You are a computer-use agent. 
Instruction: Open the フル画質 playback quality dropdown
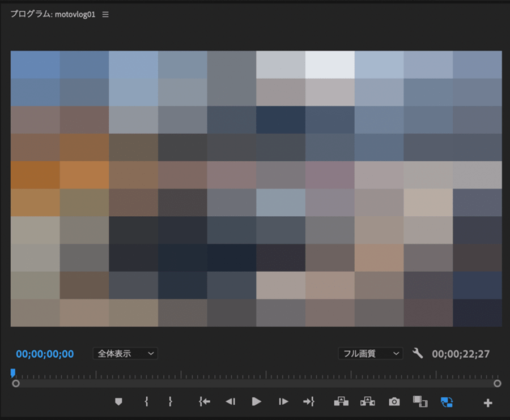pyautogui.click(x=370, y=353)
